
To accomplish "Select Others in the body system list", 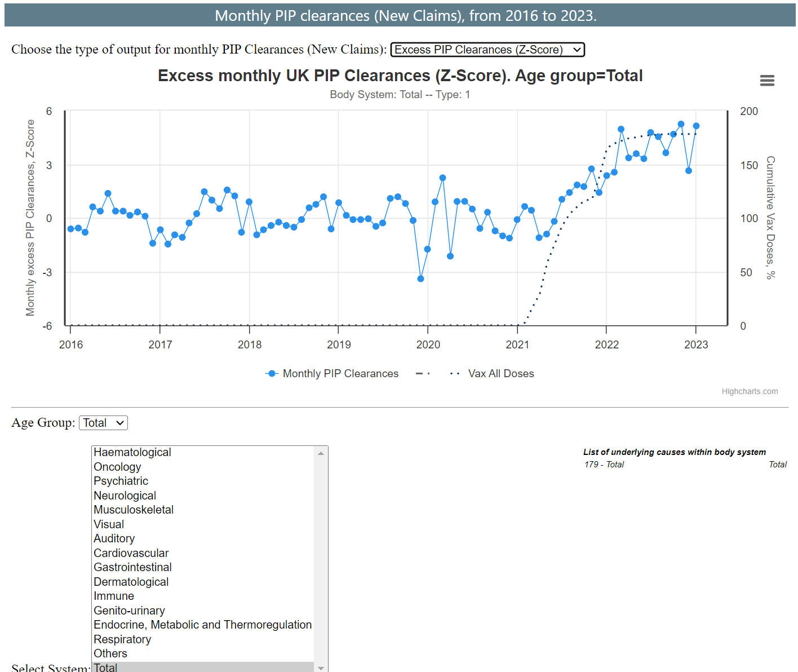I will 110,653.
